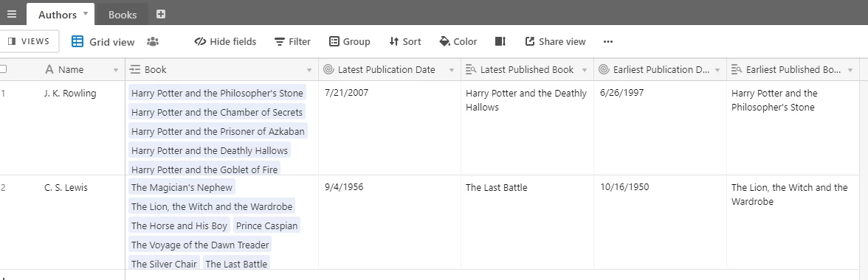This screenshot has width=868, height=280.
Task: Open Lion, Witch and Wardrobe Book chip
Action: pos(211,206)
